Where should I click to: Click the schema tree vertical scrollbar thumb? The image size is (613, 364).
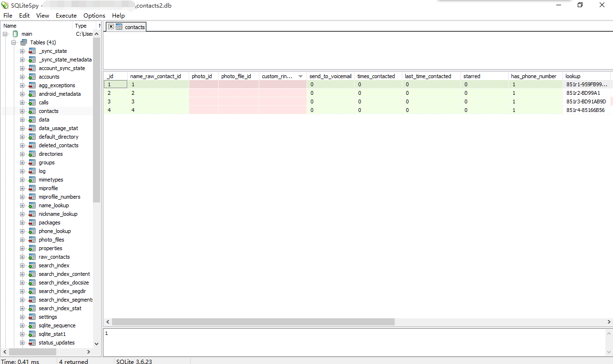(97, 120)
